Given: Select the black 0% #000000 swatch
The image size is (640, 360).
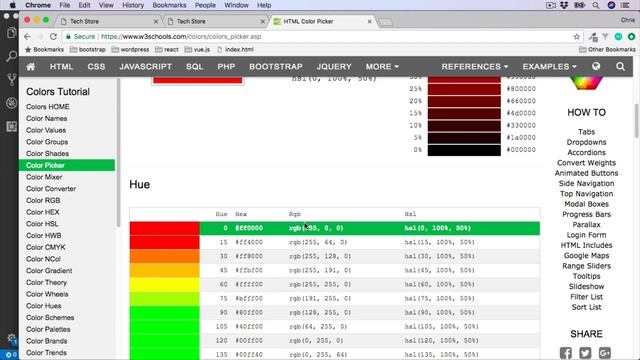Looking at the screenshot, I should 464,150.
